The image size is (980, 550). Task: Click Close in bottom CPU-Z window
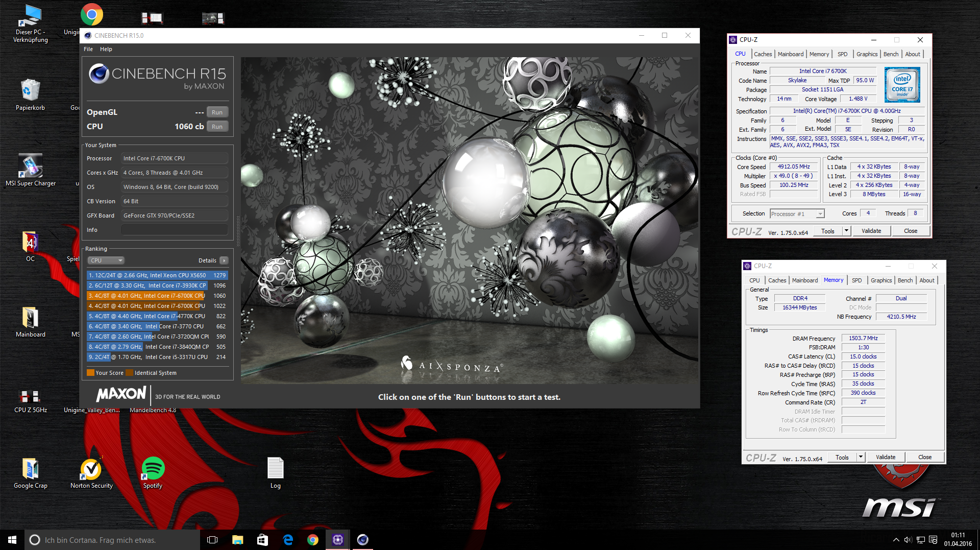point(925,458)
